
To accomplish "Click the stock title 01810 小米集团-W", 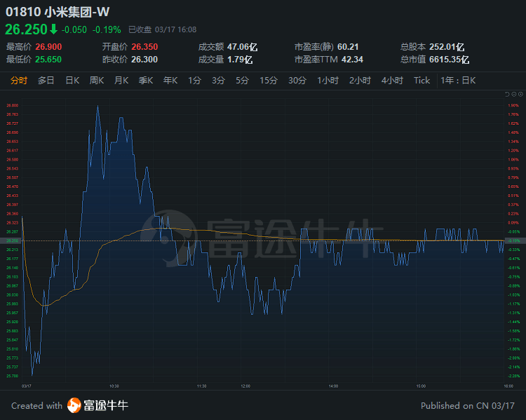I will 58,12.
